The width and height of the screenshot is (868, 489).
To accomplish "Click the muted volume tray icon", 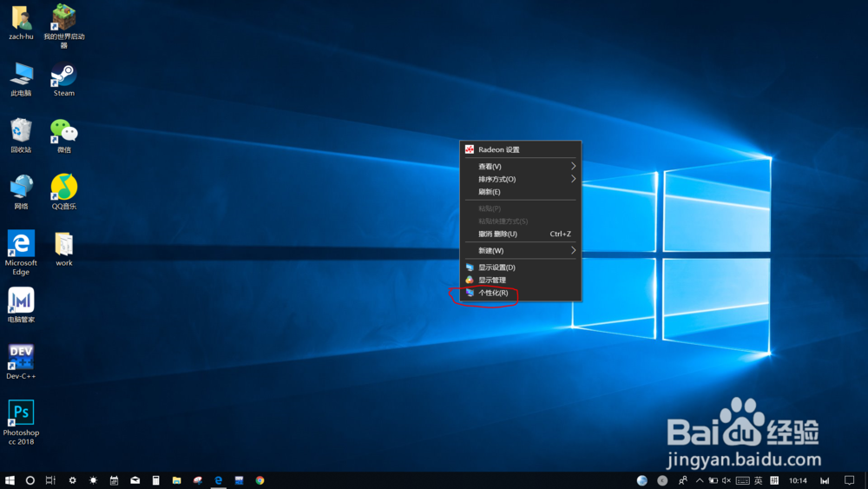I will click(x=727, y=480).
